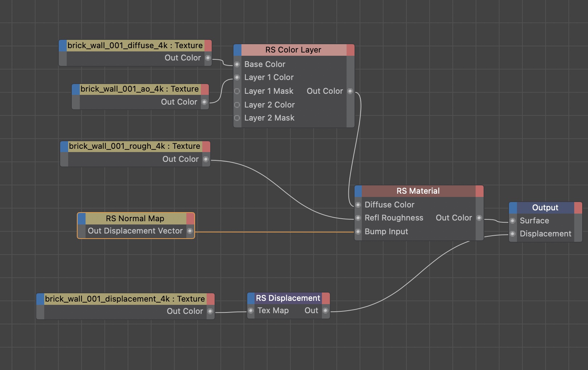
Task: Click the Layer 2 Mask input port
Action: coord(237,118)
